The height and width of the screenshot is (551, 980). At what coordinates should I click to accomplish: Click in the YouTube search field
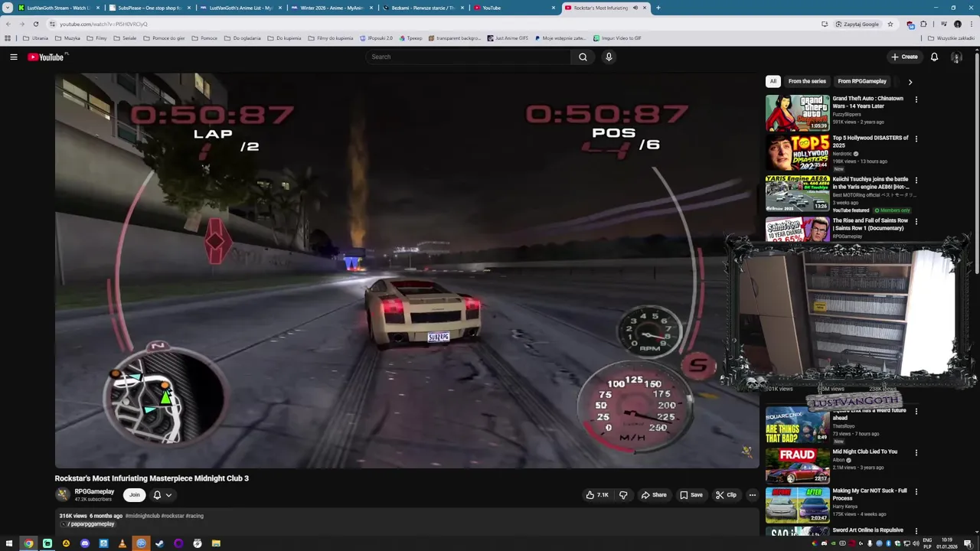[469, 57]
